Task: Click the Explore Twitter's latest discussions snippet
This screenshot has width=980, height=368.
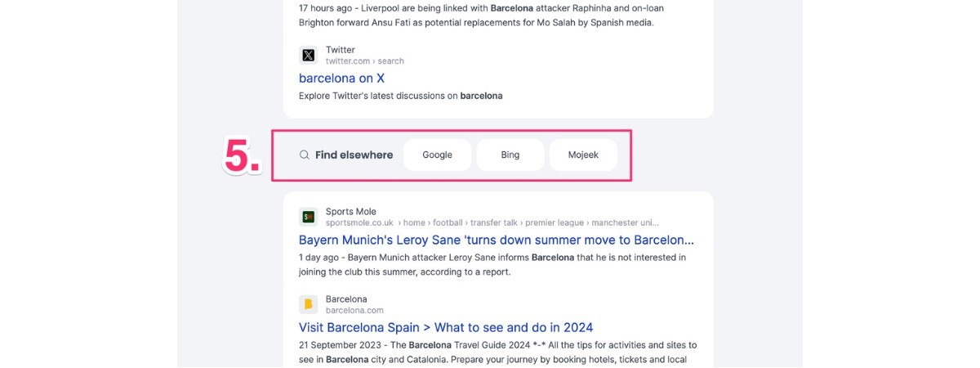Action: pyautogui.click(x=400, y=96)
